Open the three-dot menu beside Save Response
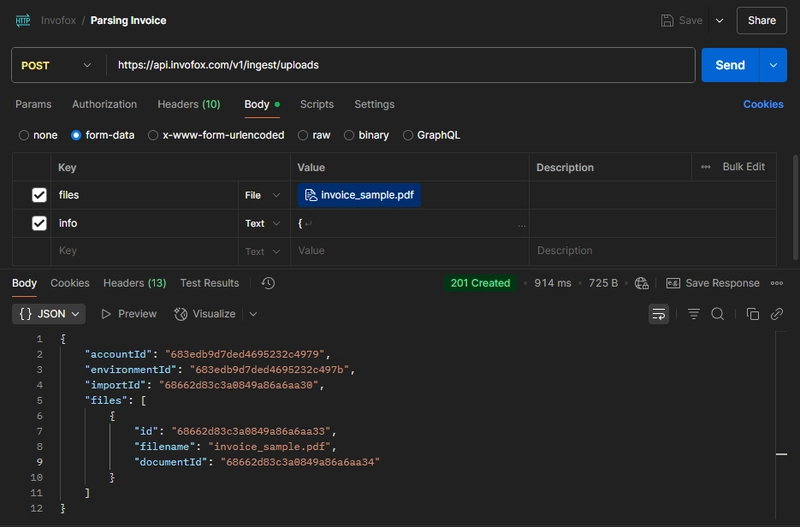800x527 pixels. (x=777, y=283)
